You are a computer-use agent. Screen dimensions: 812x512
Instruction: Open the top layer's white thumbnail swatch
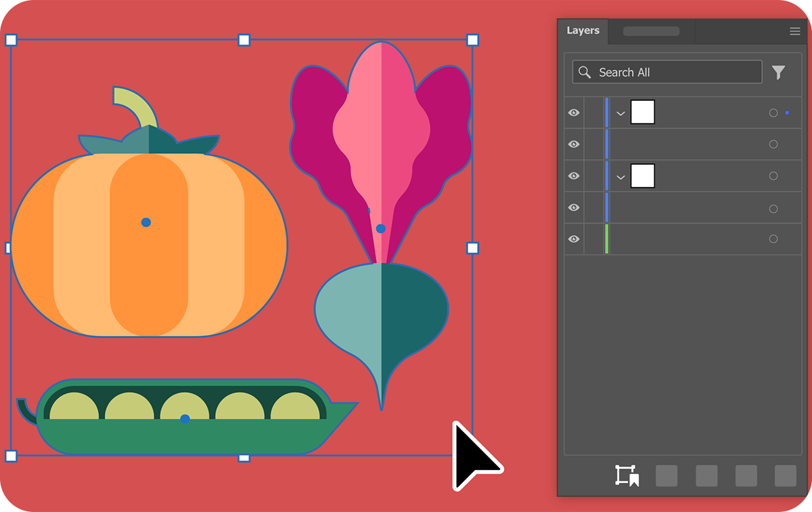pos(642,112)
